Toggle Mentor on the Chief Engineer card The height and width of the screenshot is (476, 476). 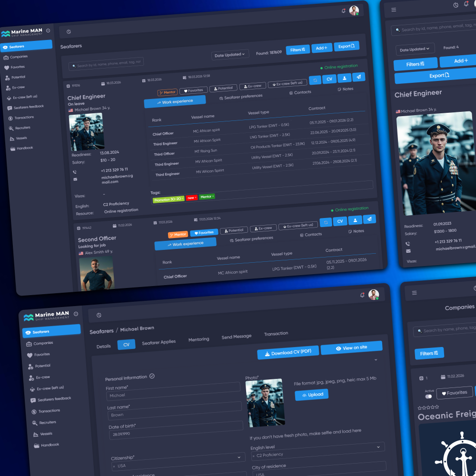[x=167, y=92]
